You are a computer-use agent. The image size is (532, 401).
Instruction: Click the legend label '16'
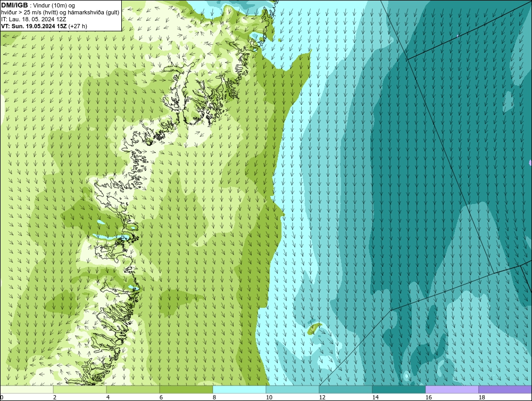tap(428, 397)
